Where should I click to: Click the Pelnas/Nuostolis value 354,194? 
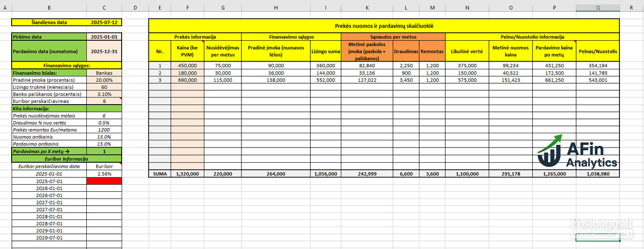597,65
